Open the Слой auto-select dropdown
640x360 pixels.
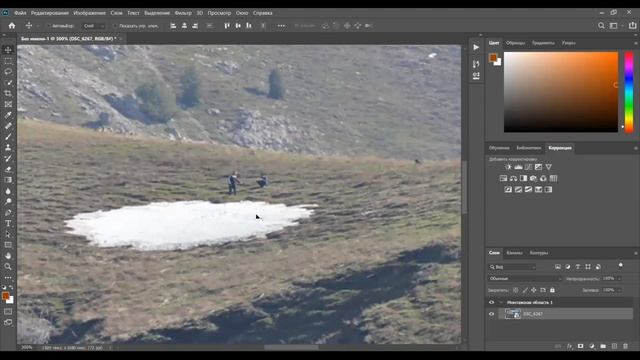pos(93,26)
